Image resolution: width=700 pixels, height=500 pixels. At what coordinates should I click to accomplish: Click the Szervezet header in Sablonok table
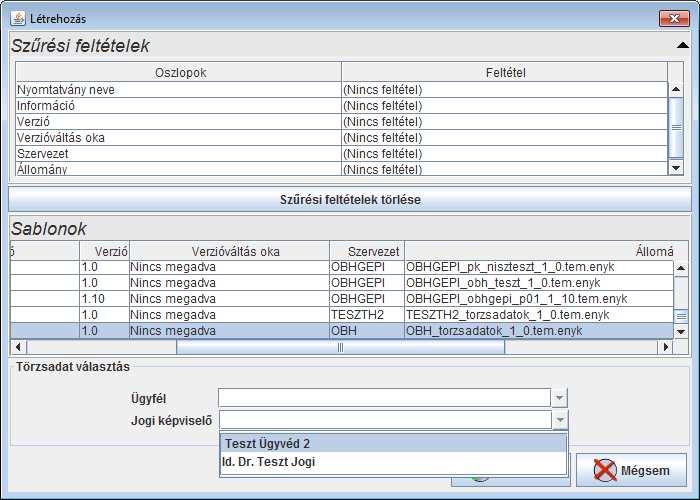click(x=367, y=251)
